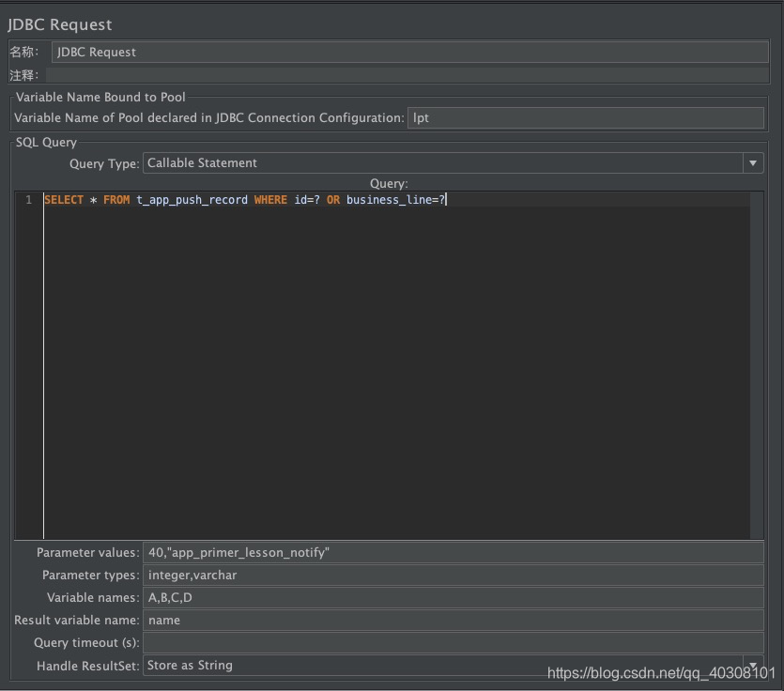Edit the JDBC Request name field
The height and width of the screenshot is (691, 784).
[404, 52]
